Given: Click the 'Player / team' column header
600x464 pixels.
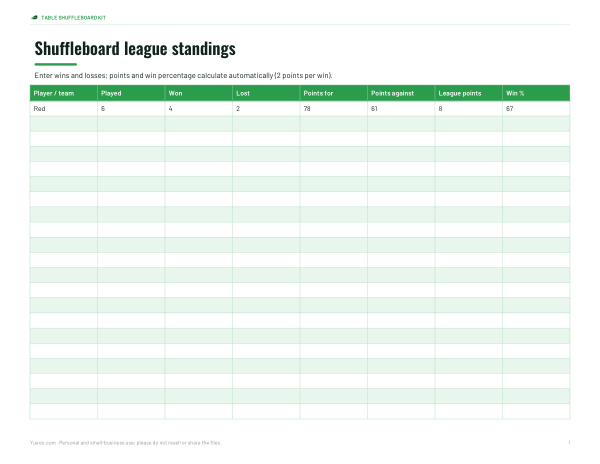Looking at the screenshot, I should pyautogui.click(x=64, y=93).
